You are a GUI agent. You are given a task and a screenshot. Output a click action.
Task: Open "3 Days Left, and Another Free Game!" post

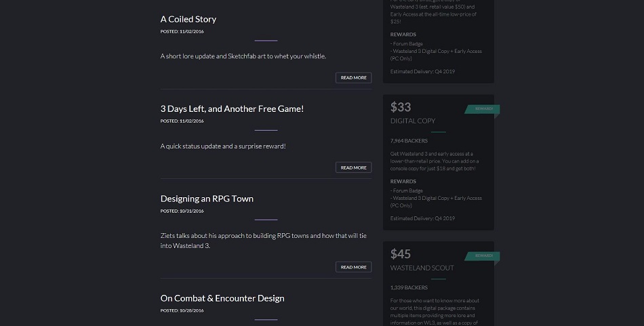tap(232, 108)
